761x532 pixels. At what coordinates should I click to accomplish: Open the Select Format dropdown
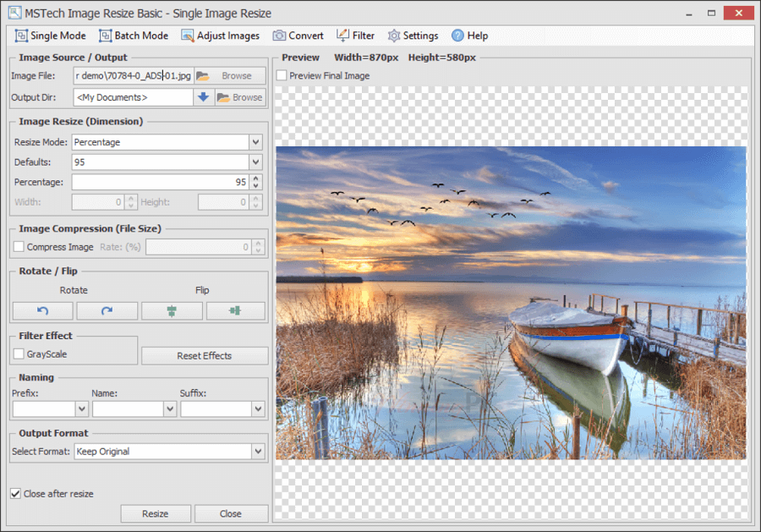(x=256, y=451)
